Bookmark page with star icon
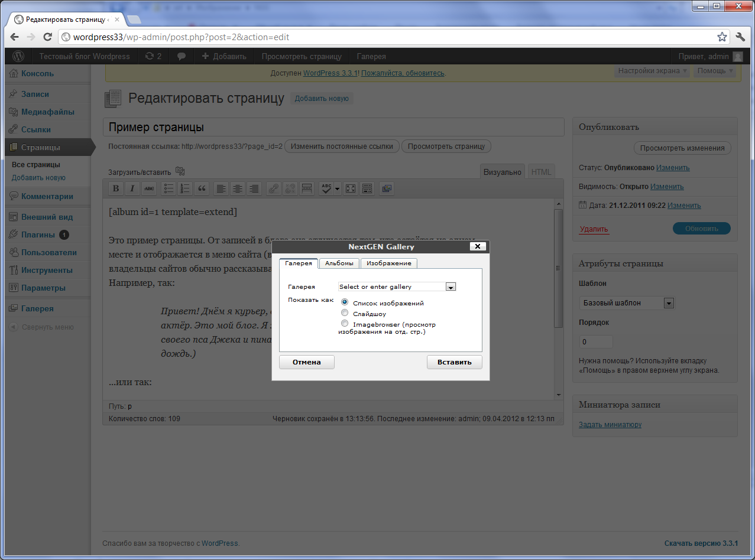The image size is (755, 560). pos(722,37)
